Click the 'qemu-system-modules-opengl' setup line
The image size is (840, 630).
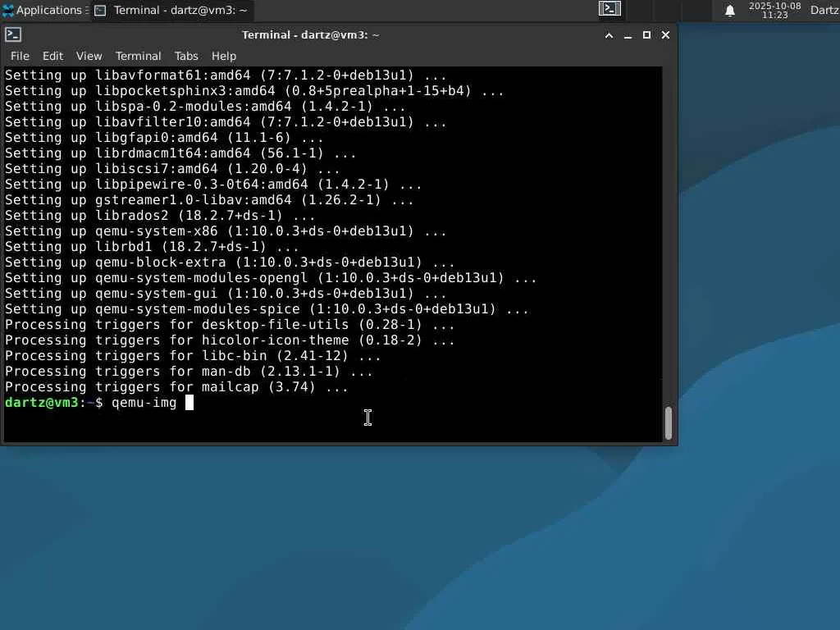pos(271,278)
